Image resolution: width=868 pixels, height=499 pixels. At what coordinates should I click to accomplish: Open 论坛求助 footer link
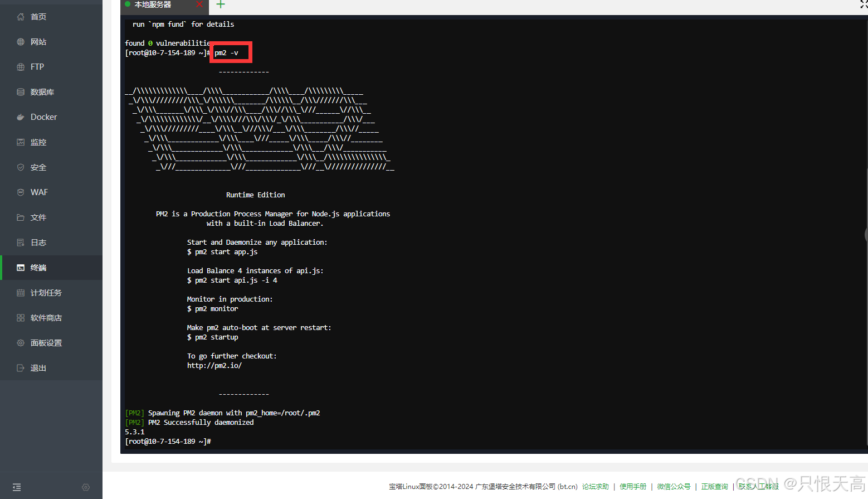(x=596, y=487)
